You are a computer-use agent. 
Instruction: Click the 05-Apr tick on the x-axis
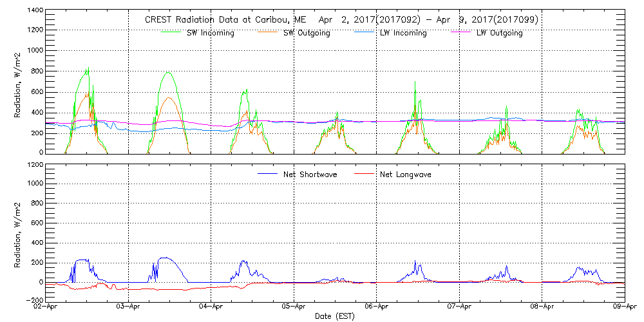coord(294,307)
